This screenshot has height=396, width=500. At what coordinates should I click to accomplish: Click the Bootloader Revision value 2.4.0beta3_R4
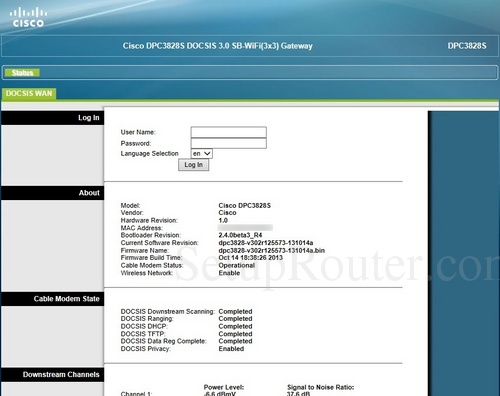pos(240,235)
